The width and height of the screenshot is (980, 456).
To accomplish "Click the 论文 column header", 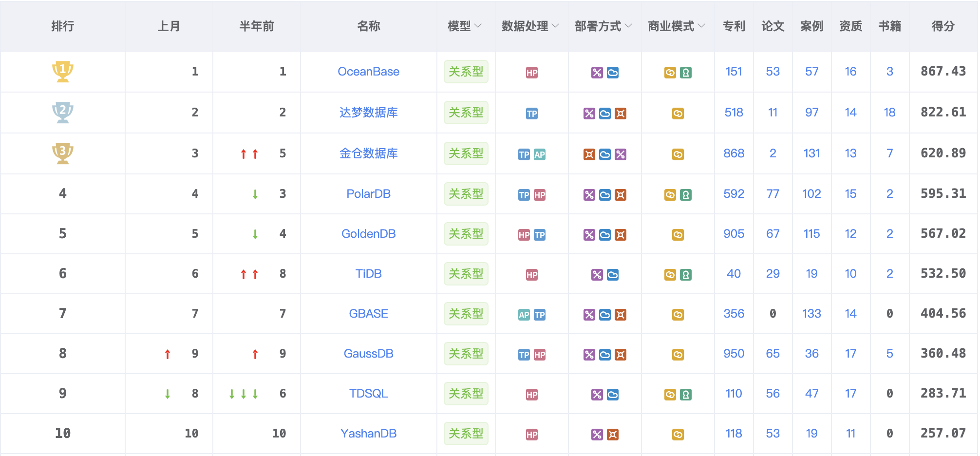I will (773, 26).
